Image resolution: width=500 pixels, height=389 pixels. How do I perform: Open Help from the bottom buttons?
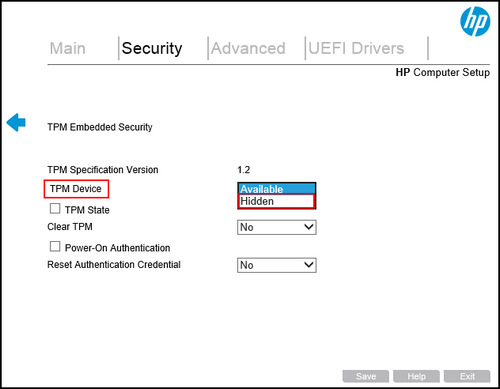tap(416, 376)
